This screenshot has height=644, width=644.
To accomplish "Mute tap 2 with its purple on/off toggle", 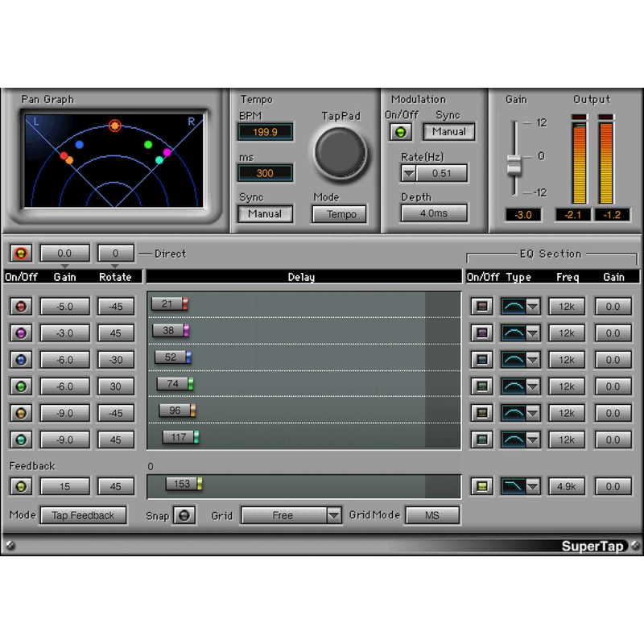I will (20, 332).
